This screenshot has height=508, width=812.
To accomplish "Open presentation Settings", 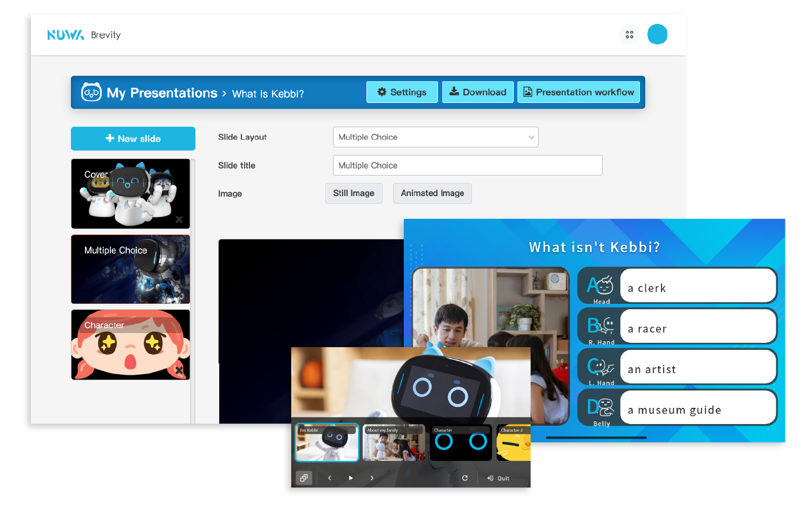I will pyautogui.click(x=402, y=92).
